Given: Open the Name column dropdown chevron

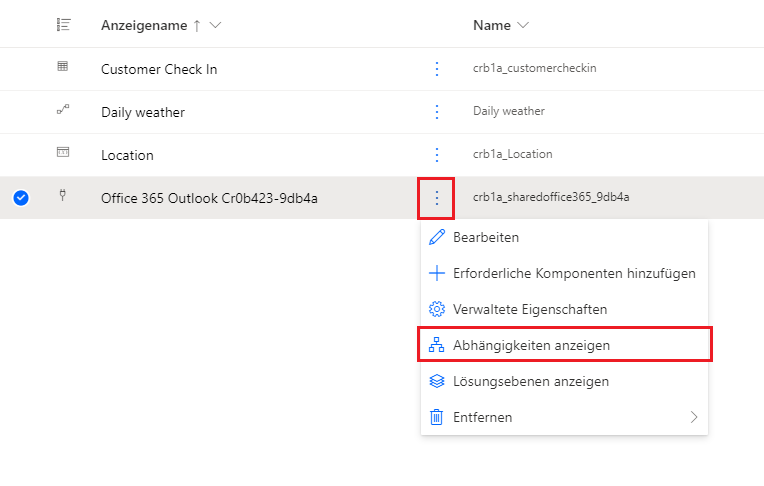Looking at the screenshot, I should tap(523, 25).
